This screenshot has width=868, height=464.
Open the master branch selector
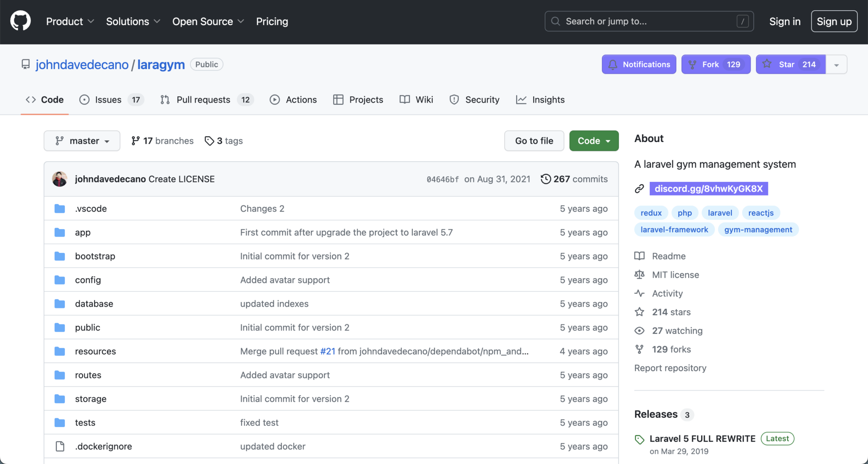(82, 140)
